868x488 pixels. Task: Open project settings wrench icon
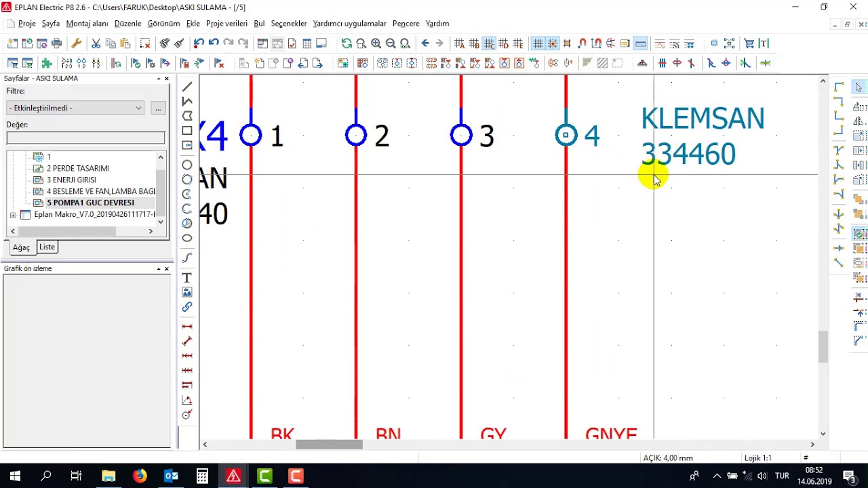76,43
